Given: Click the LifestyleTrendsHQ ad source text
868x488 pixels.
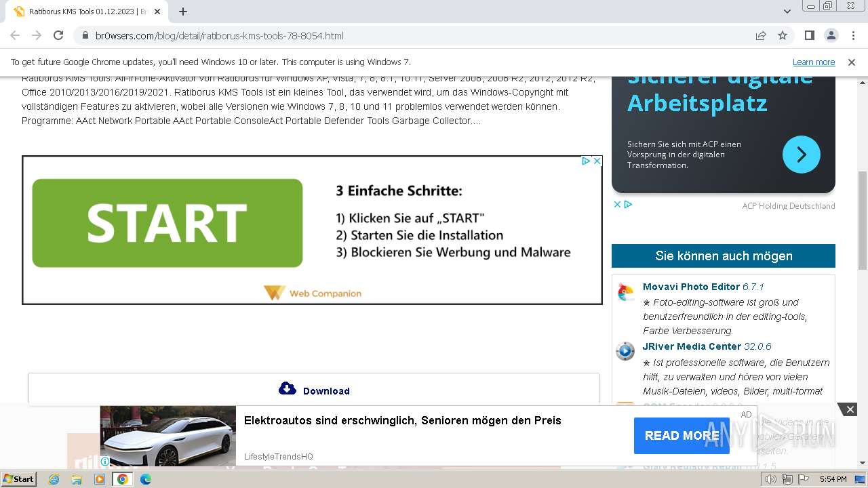Looking at the screenshot, I should pos(279,457).
